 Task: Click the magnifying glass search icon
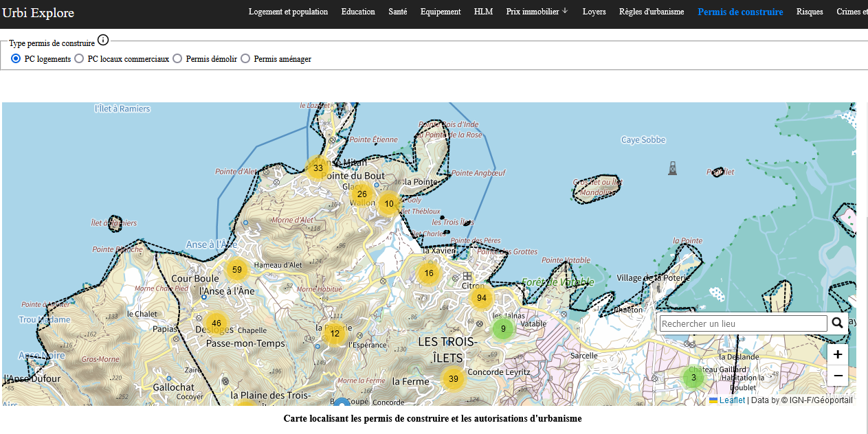point(837,323)
